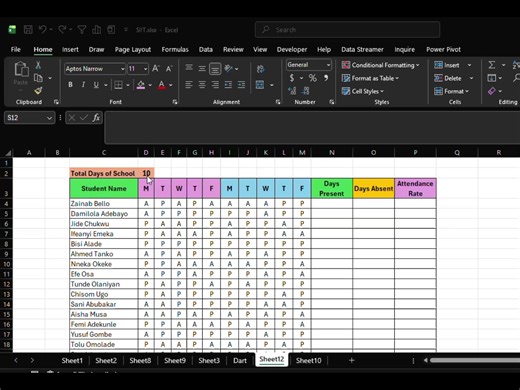Apply Accounting dollar number format

(x=292, y=78)
